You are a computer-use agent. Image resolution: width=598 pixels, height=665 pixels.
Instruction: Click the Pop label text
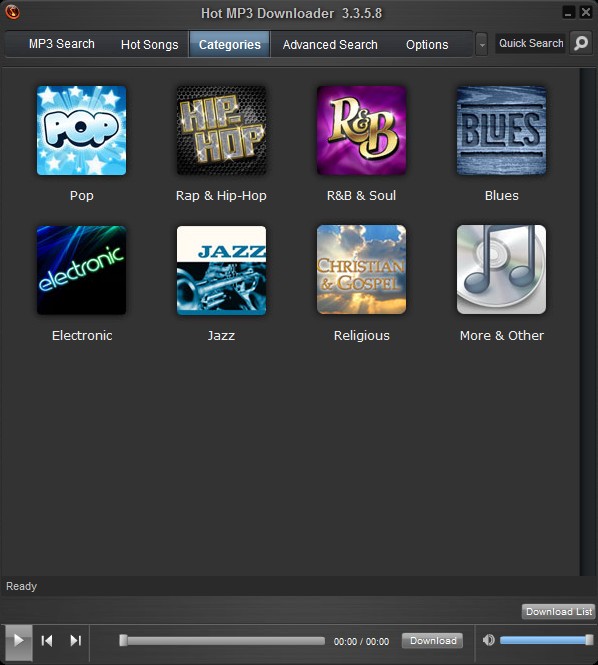(x=81, y=196)
